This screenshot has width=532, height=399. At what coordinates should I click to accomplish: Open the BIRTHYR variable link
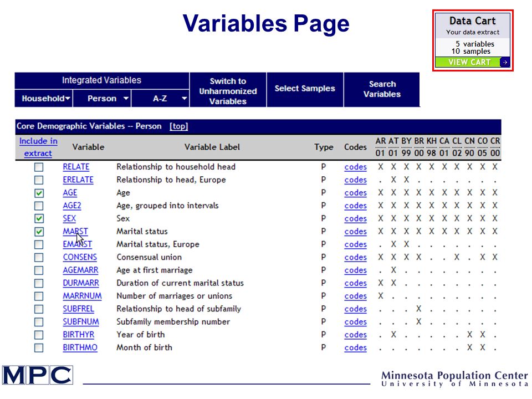coord(78,335)
